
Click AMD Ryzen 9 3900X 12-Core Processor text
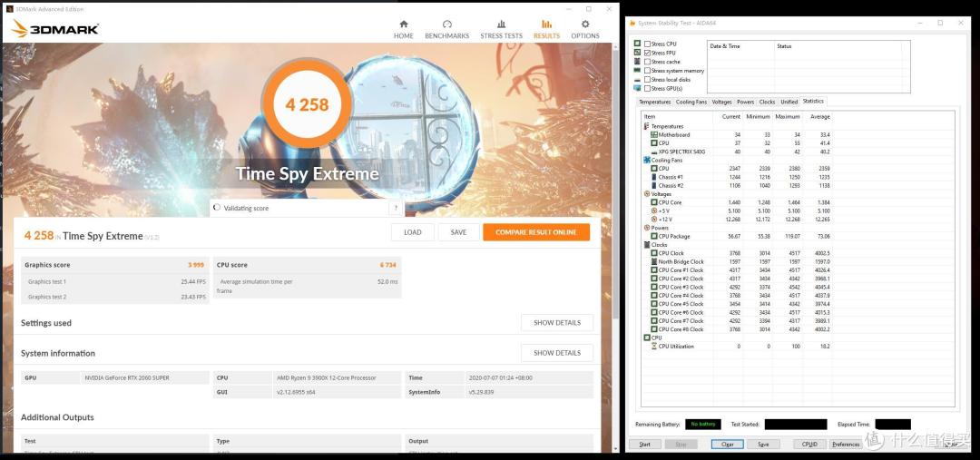pyautogui.click(x=326, y=378)
